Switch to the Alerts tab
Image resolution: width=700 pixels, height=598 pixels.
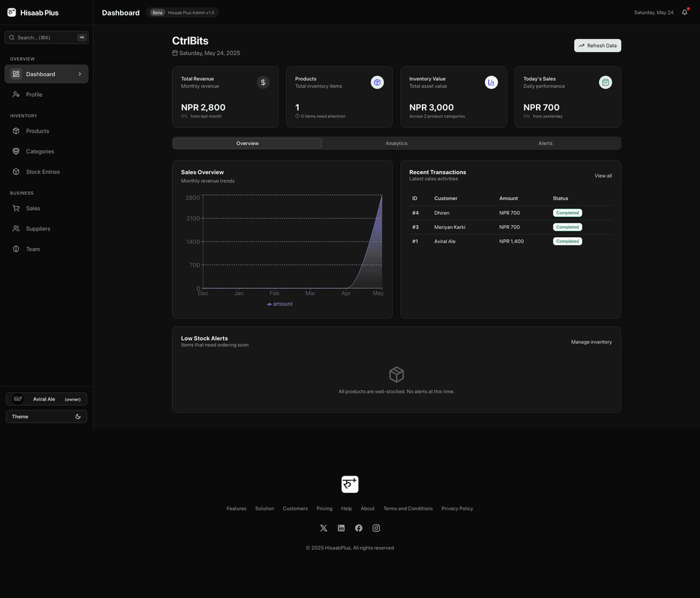(x=545, y=143)
